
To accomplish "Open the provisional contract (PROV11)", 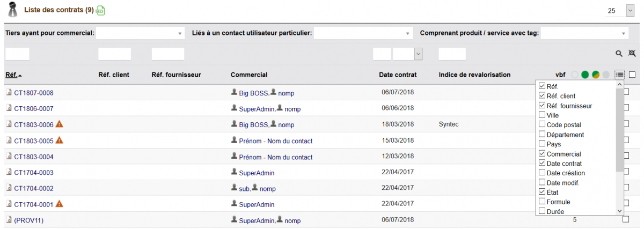I will point(28,220).
